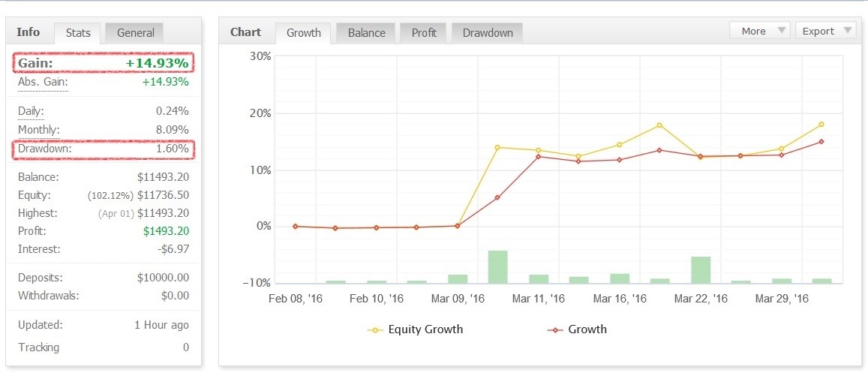
Task: Click the green bar above Mar 22
Action: click(701, 269)
